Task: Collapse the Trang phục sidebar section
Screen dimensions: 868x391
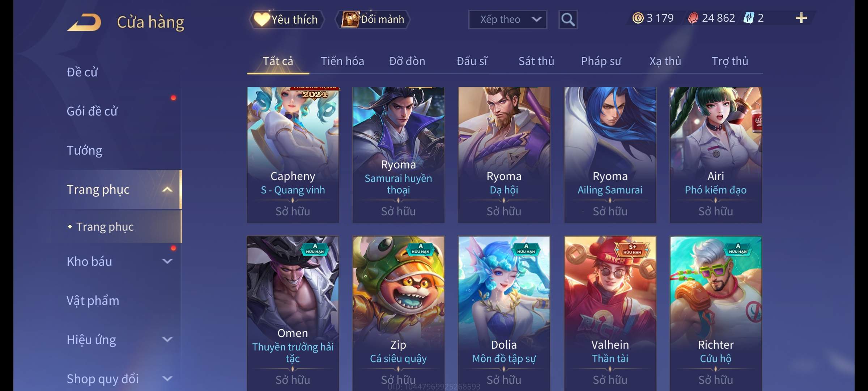Action: (x=167, y=190)
